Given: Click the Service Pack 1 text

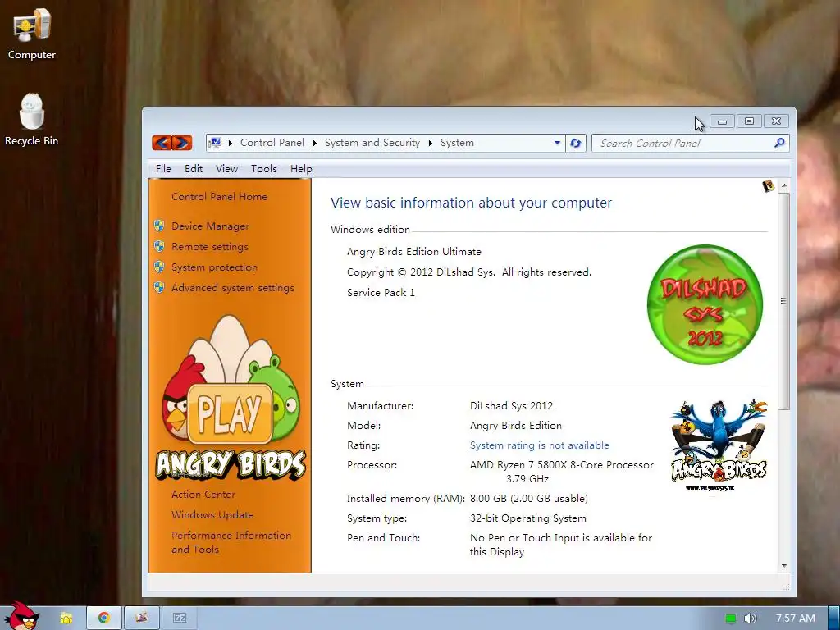Looking at the screenshot, I should point(381,293).
